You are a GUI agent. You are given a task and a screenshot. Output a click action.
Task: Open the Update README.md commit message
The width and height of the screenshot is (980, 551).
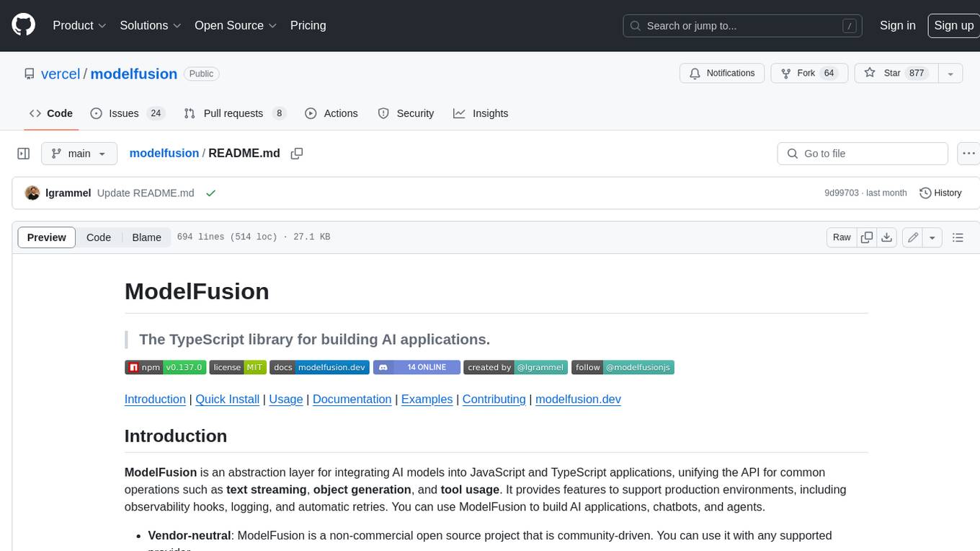coord(146,193)
